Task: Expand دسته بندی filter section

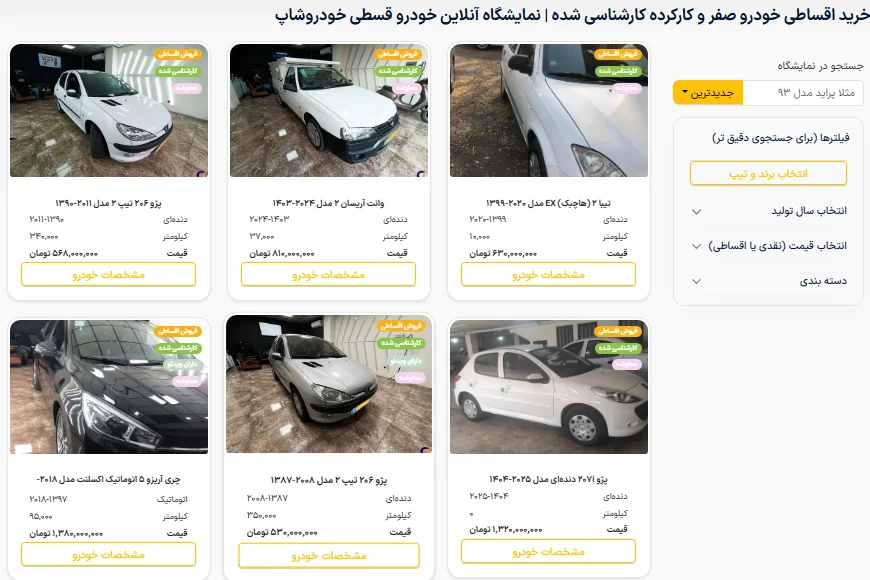Action: click(768, 281)
